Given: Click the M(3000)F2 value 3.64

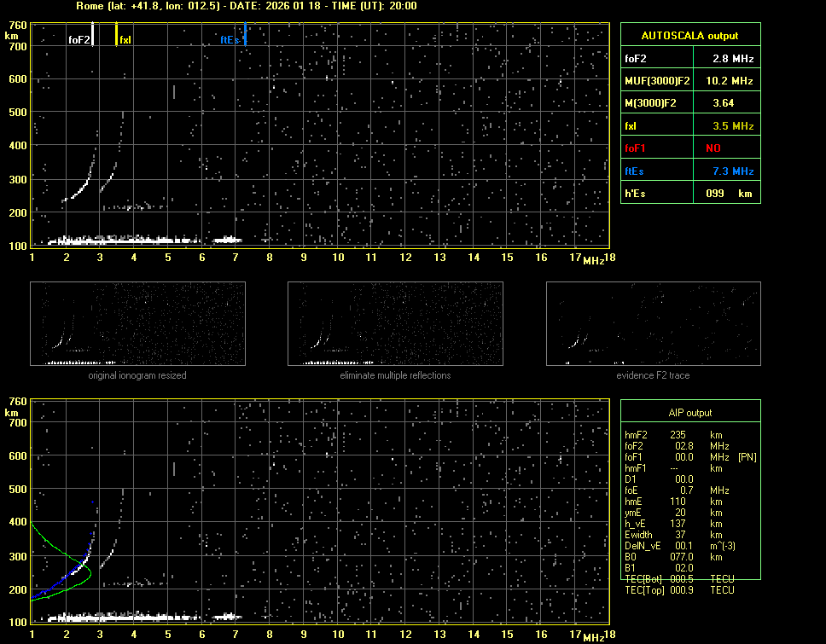Looking at the screenshot, I should (x=724, y=103).
